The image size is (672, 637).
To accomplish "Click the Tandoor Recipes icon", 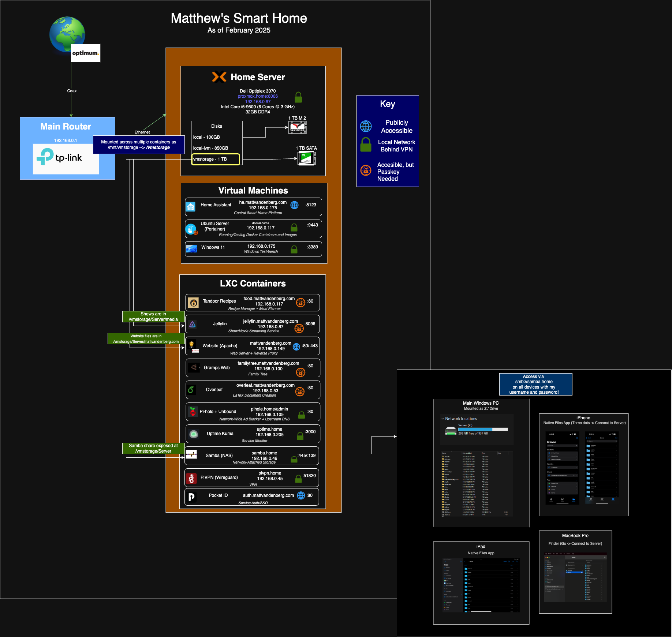I will pyautogui.click(x=193, y=303).
